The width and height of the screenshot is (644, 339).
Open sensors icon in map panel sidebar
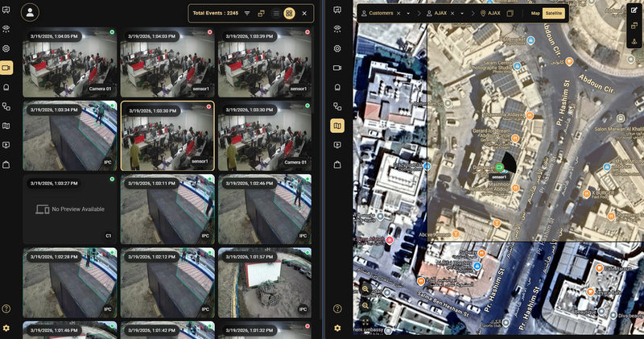(337, 29)
